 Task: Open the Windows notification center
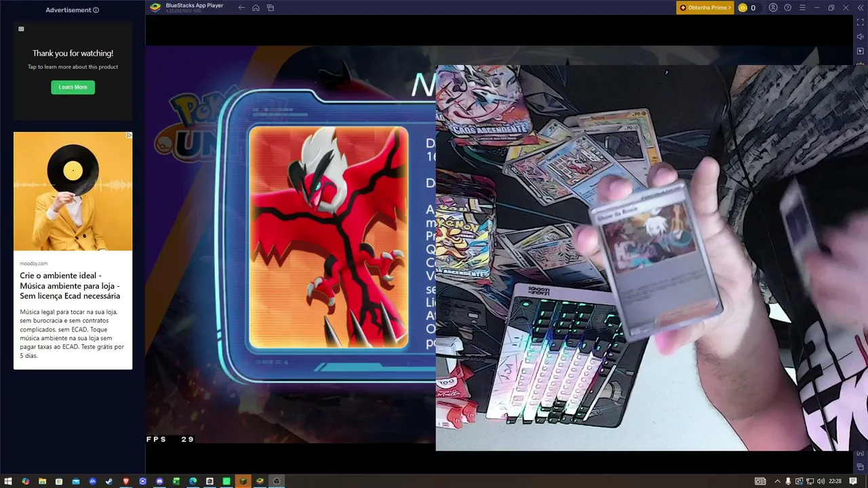tap(854, 481)
